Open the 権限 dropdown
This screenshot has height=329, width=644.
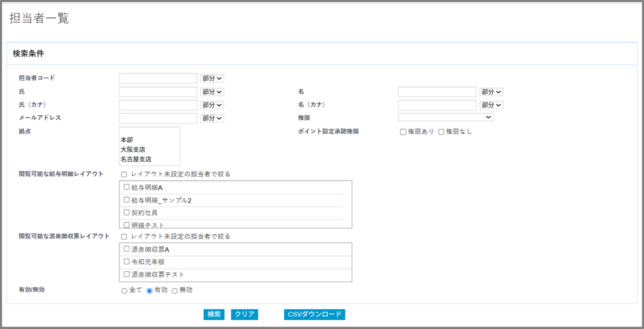tap(445, 117)
